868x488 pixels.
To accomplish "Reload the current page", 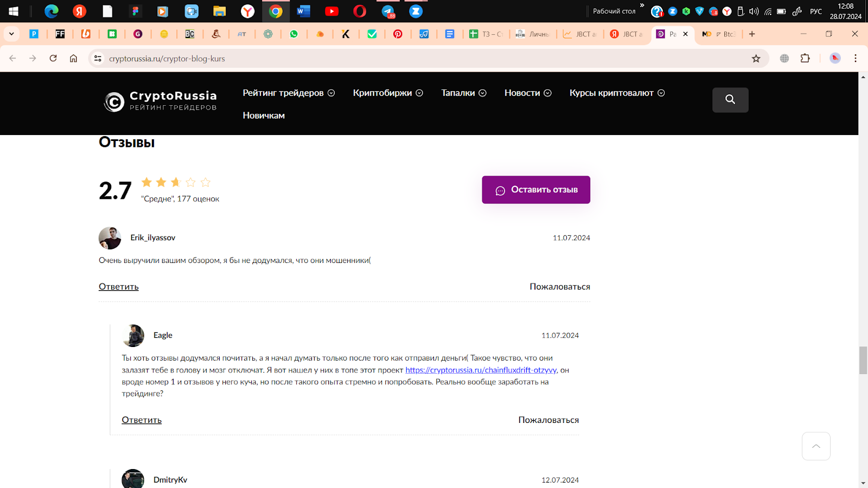I will click(53, 58).
